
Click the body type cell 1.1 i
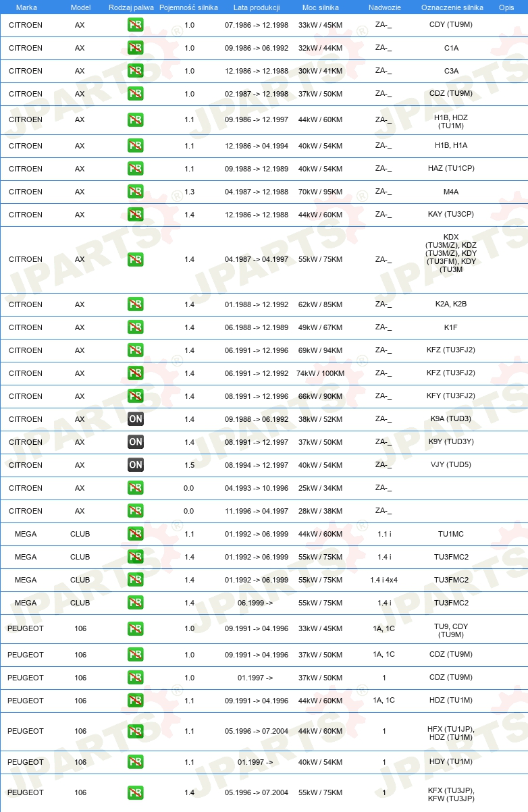pyautogui.click(x=384, y=534)
